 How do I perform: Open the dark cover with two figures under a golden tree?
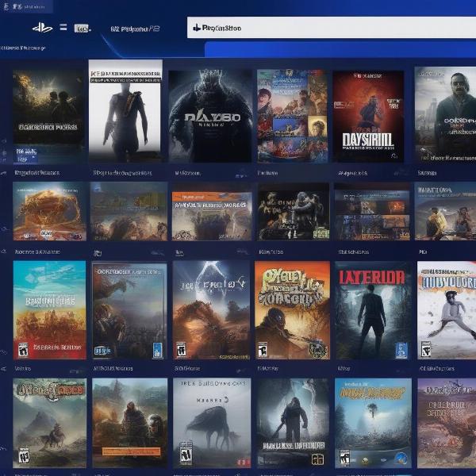tap(49, 117)
